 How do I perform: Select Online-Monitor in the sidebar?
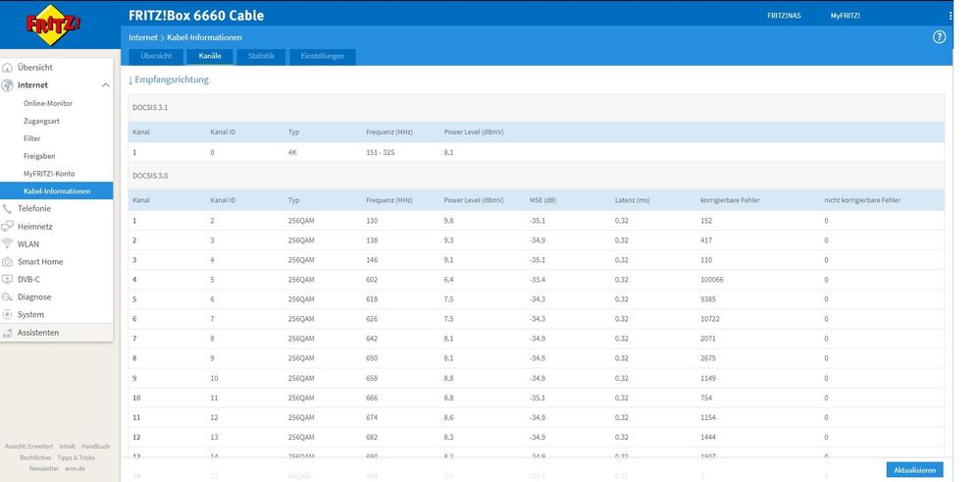point(48,103)
